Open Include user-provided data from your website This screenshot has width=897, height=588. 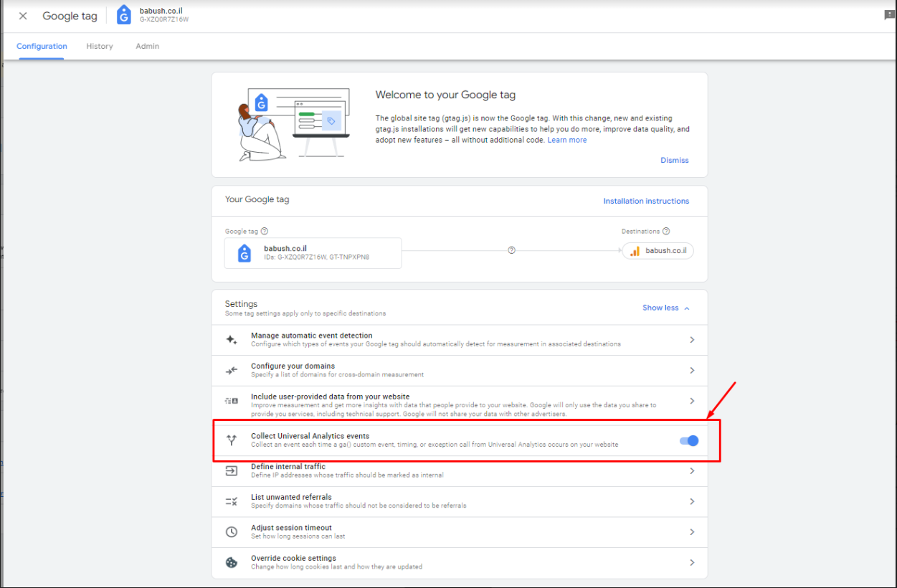click(x=459, y=404)
